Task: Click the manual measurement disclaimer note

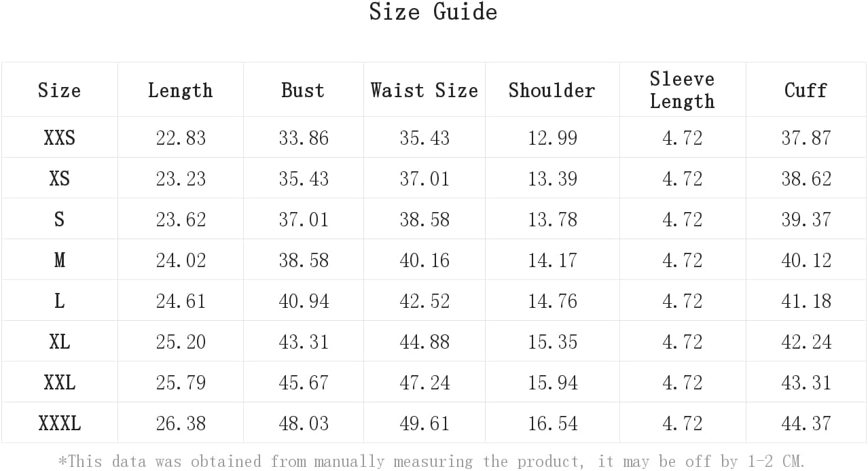Action: click(432, 461)
